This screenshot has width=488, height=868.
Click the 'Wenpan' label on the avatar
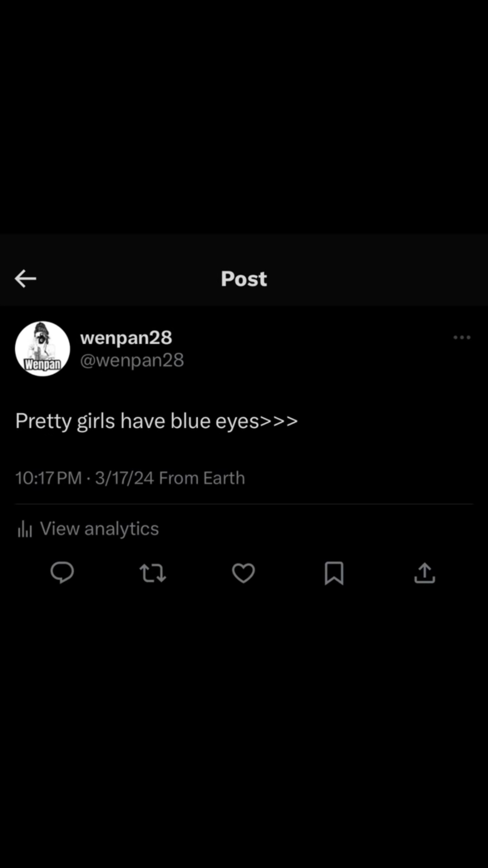click(42, 364)
